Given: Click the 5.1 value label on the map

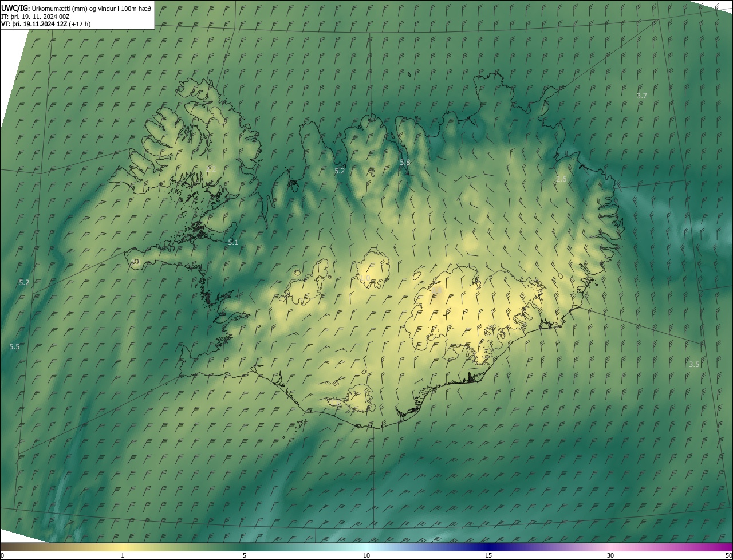Looking at the screenshot, I should (x=233, y=243).
